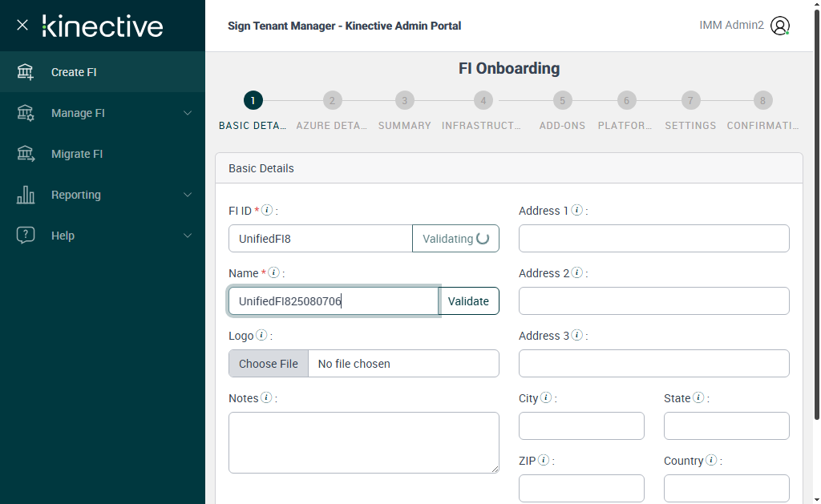Click the Choose File logo button

point(269,364)
